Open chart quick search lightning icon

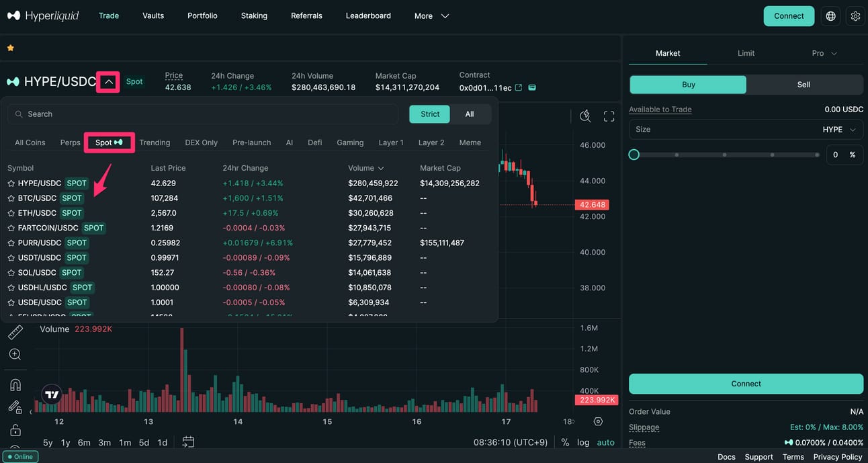click(585, 116)
